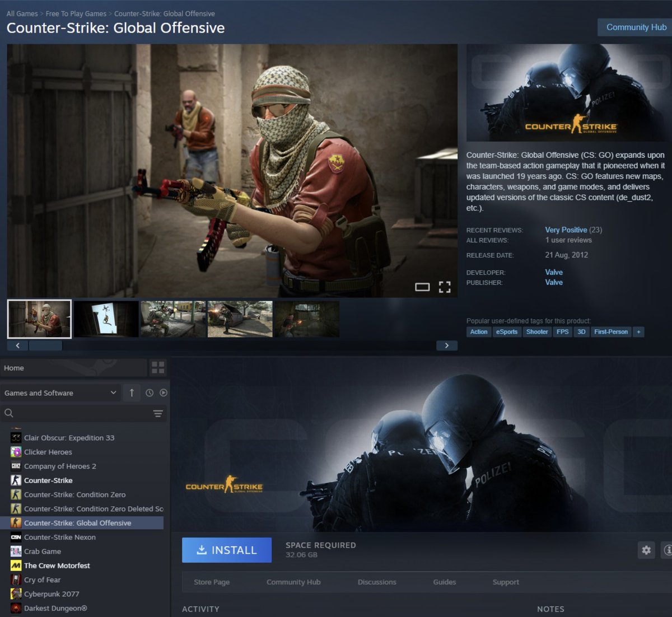Open the Valve developer link
The height and width of the screenshot is (617, 672).
[x=554, y=272]
